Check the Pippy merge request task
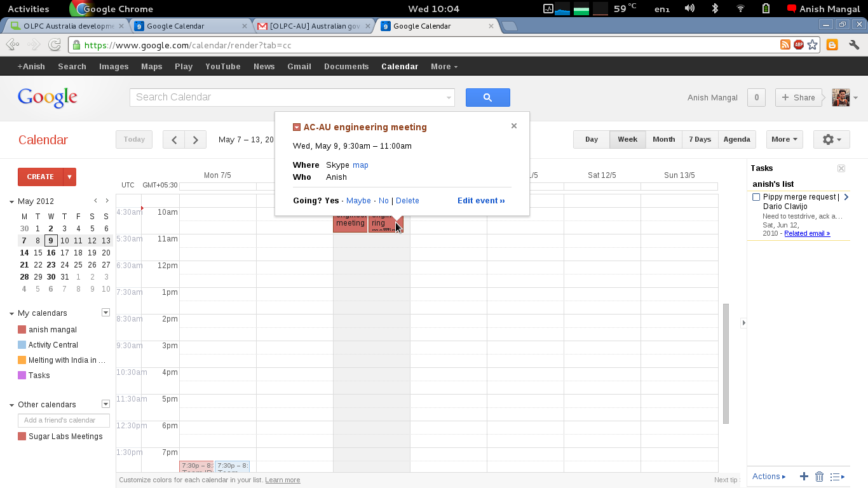 click(756, 198)
